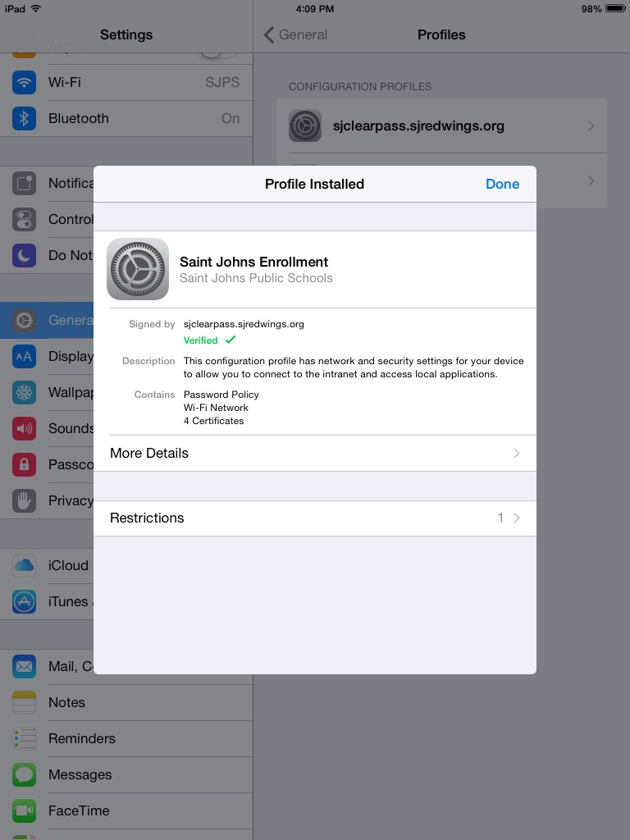Image resolution: width=630 pixels, height=840 pixels.
Task: Tap the Messages bubble icon
Action: (x=24, y=774)
